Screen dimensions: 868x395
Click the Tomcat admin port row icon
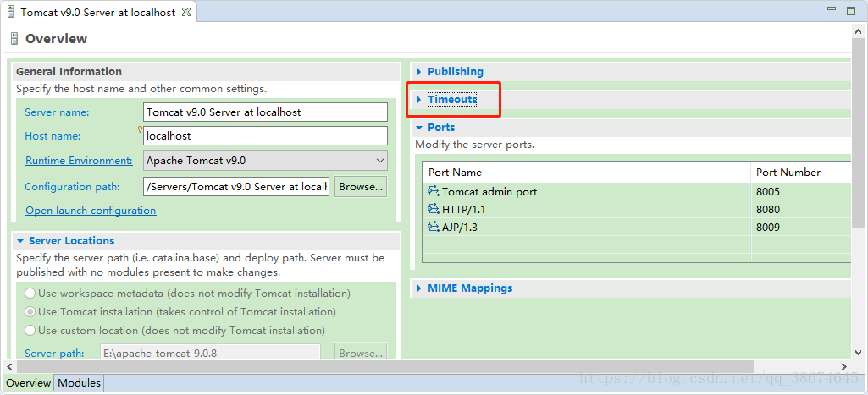pyautogui.click(x=434, y=191)
